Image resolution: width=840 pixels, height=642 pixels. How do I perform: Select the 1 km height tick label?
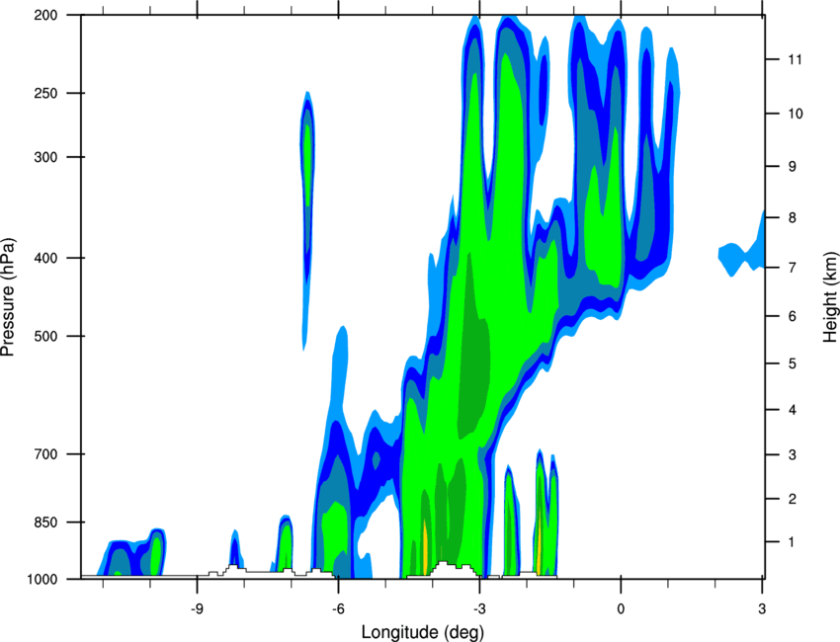(792, 542)
